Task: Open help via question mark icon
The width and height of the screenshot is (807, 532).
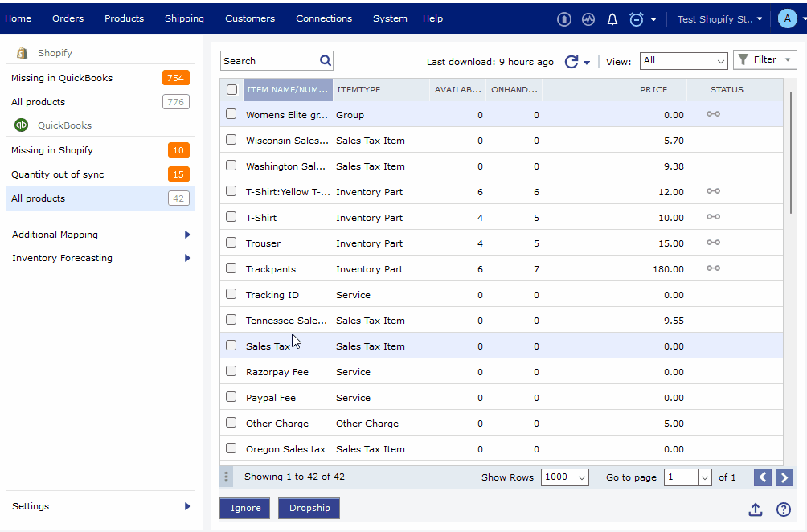Action: [784, 509]
